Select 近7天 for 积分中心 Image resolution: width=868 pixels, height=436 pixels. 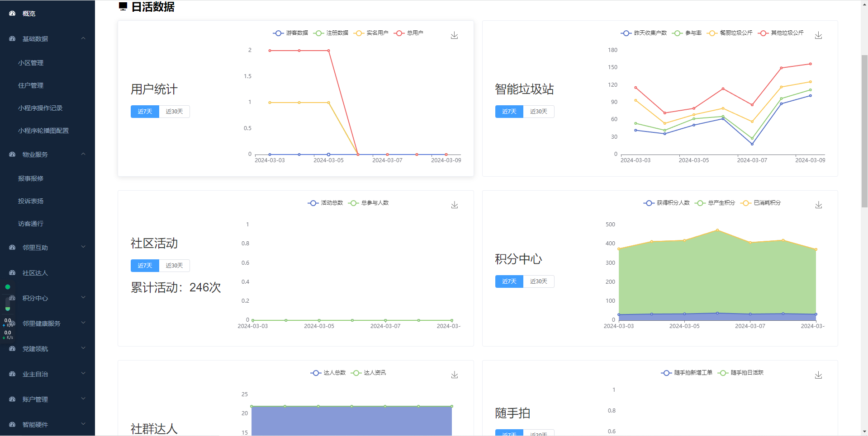tap(509, 281)
